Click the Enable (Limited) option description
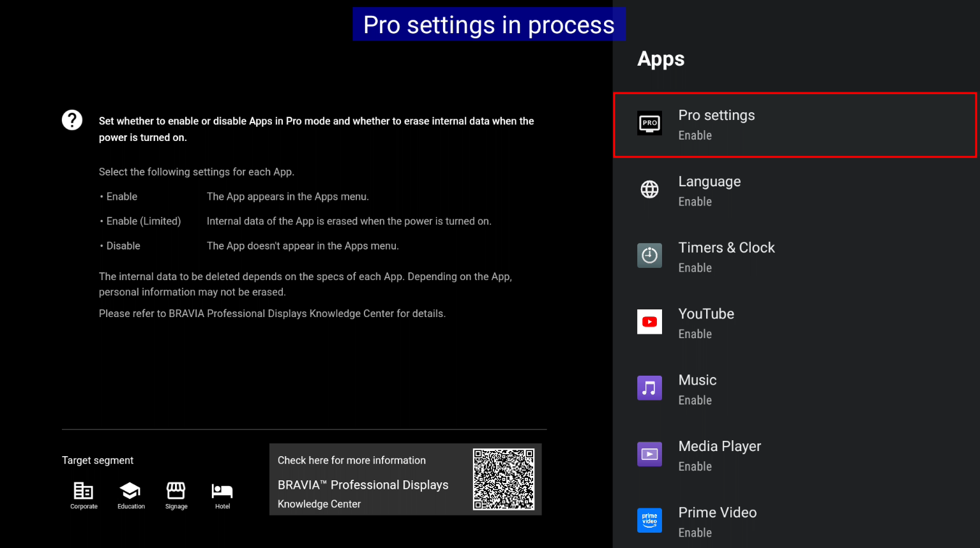980x548 pixels. (349, 221)
